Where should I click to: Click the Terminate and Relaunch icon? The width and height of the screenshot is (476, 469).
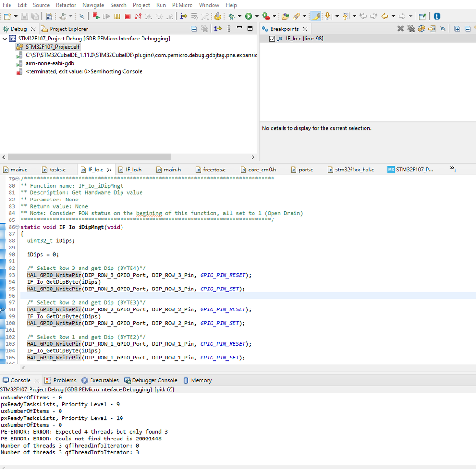coord(96,16)
